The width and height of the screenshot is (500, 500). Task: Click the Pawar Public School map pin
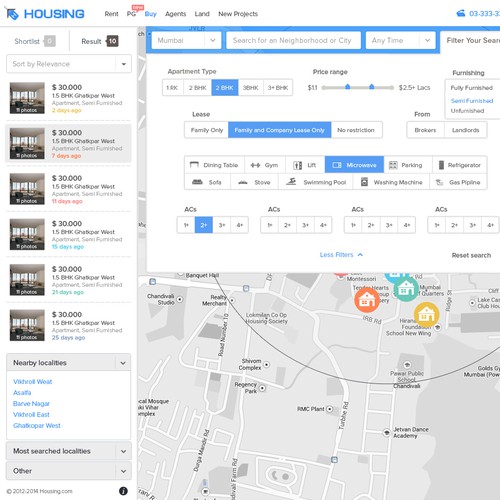(x=407, y=364)
